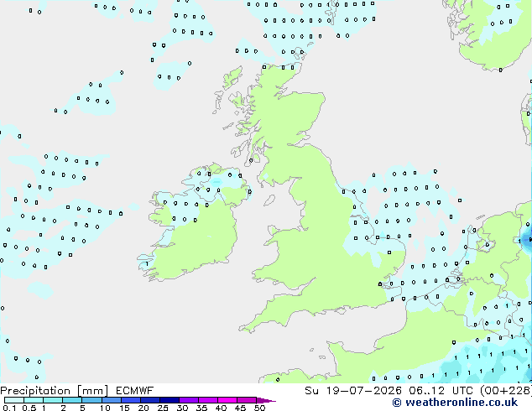Click the '(00+228)' forecast offset text
This screenshot has width=532, height=411.
pyautogui.click(x=506, y=391)
